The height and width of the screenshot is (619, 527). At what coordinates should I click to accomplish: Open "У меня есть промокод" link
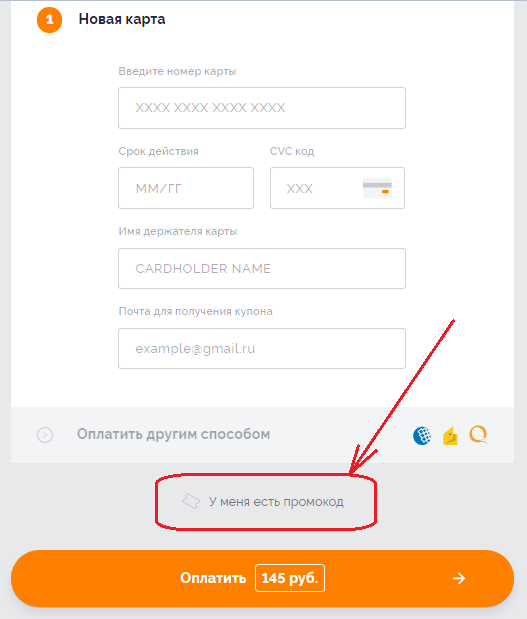click(276, 502)
